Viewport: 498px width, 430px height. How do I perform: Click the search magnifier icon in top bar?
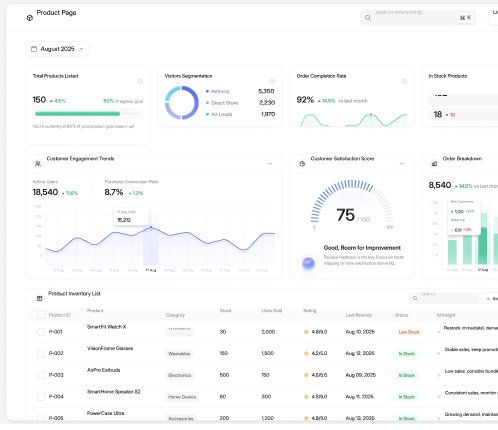pyautogui.click(x=368, y=18)
